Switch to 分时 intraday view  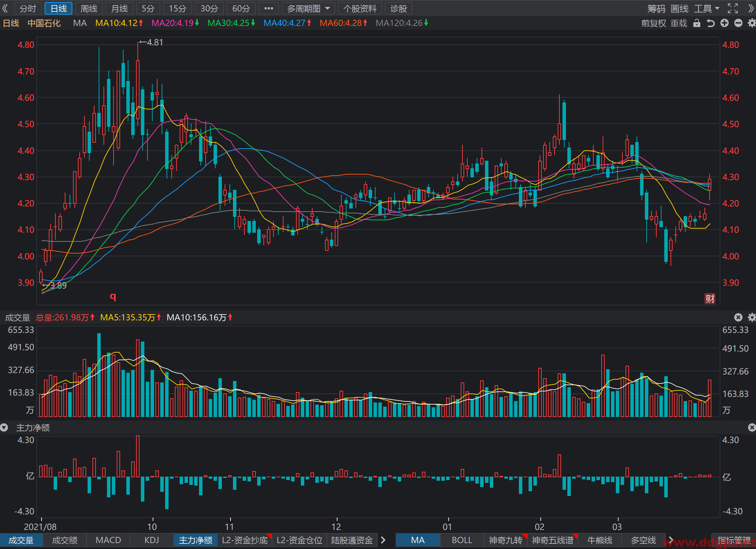coord(28,8)
